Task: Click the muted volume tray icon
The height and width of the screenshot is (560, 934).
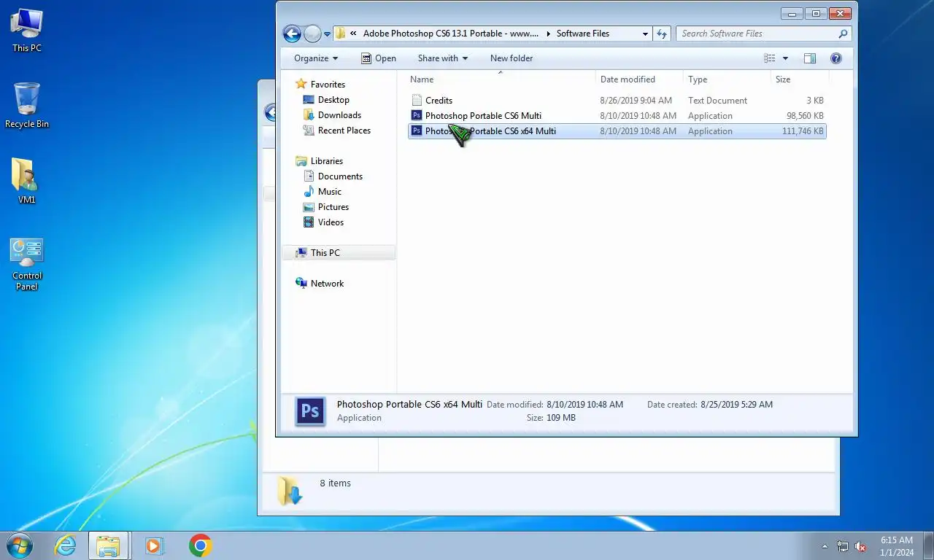Action: click(860, 546)
